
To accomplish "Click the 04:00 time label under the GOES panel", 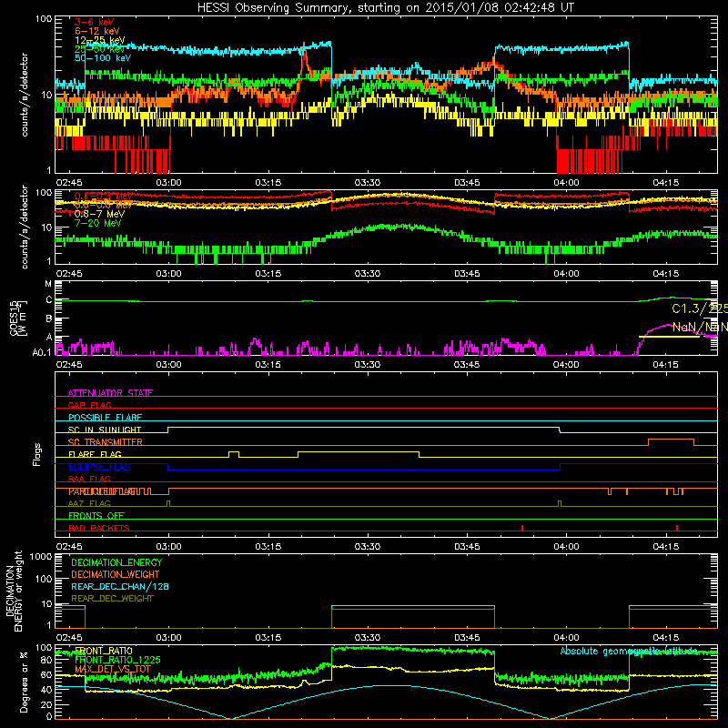I will click(566, 365).
